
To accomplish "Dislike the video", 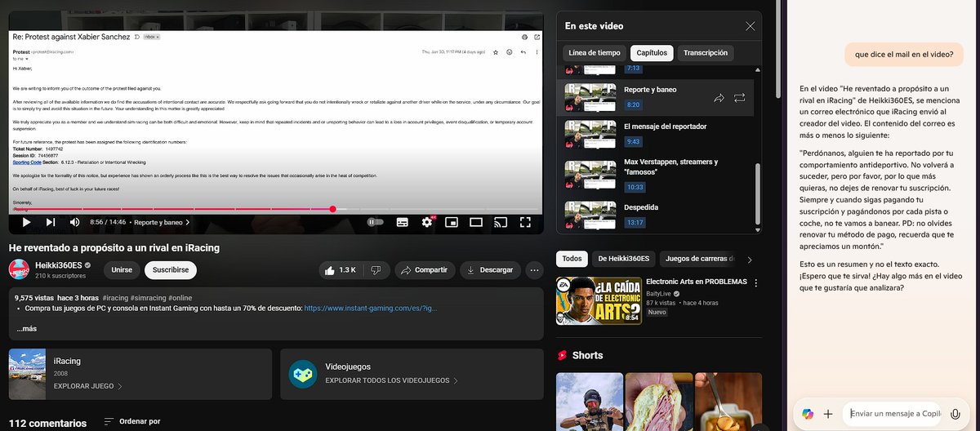I will pos(376,269).
